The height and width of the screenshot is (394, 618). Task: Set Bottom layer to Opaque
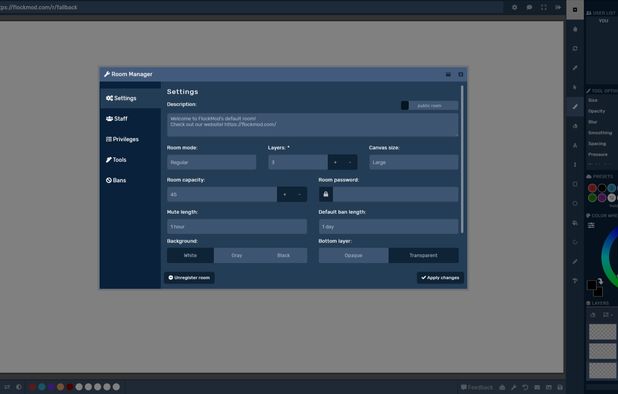pos(354,255)
